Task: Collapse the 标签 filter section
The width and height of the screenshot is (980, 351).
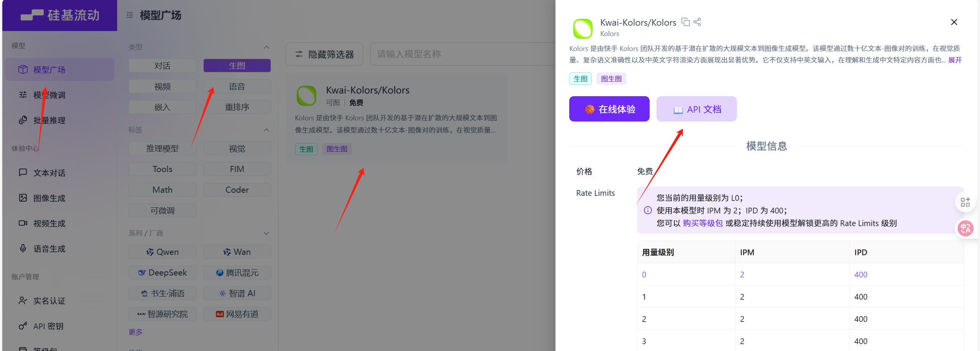Action: [266, 130]
